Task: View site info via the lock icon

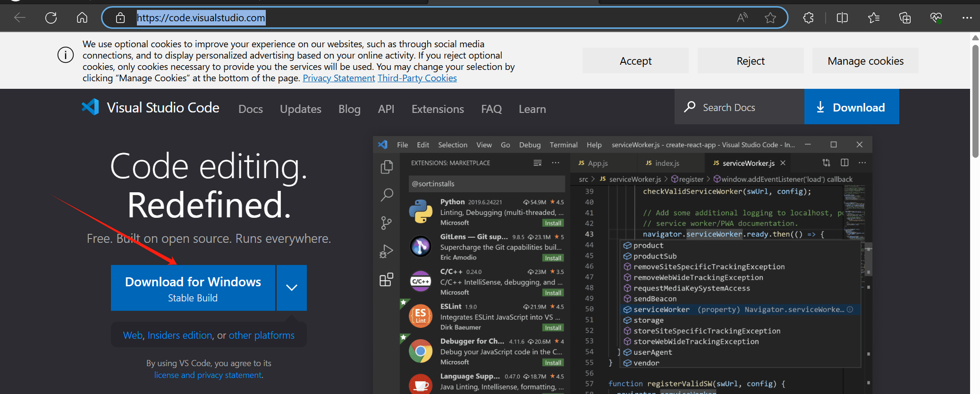Action: [x=120, y=18]
